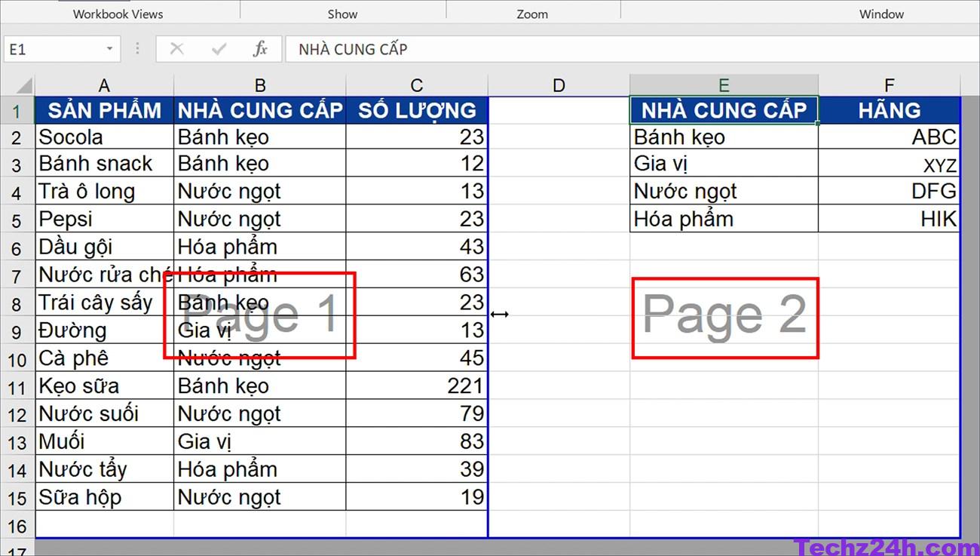The height and width of the screenshot is (556, 980).
Task: Click the Đường cell
Action: tap(104, 330)
